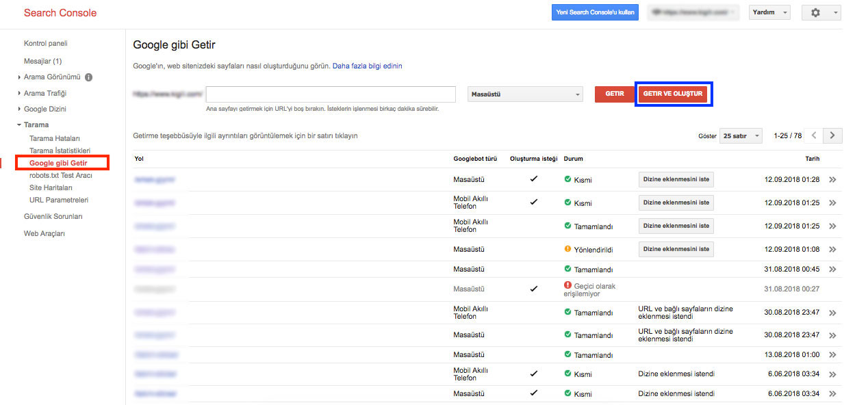The image size is (868, 405).
Task: Open Masaüstü Googlebot type dropdown
Action: point(526,94)
